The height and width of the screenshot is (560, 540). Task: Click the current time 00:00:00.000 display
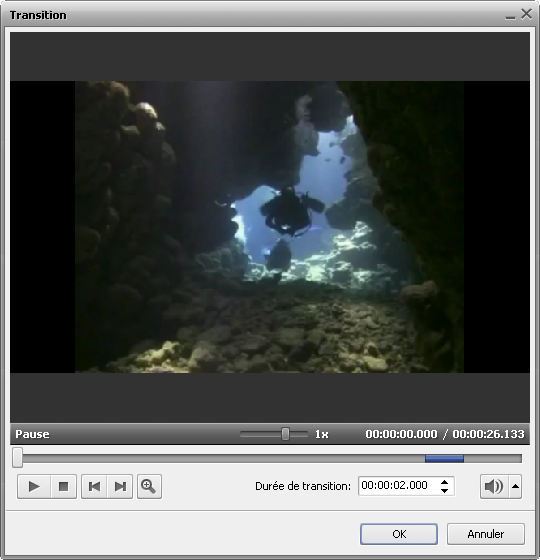pos(401,434)
